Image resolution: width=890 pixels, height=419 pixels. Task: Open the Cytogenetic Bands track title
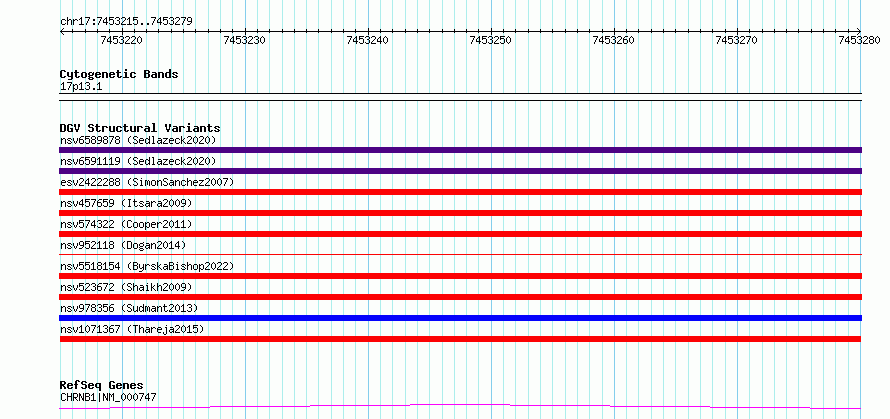(119, 74)
